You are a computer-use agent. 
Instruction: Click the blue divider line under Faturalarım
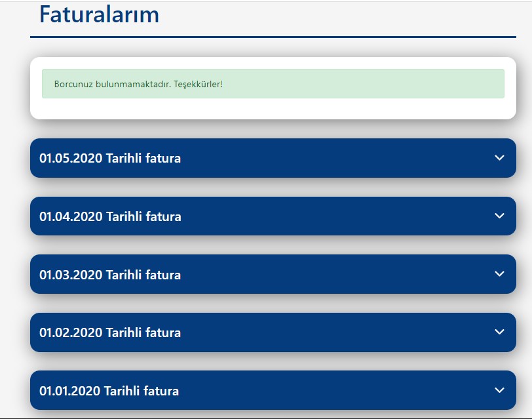point(273,37)
